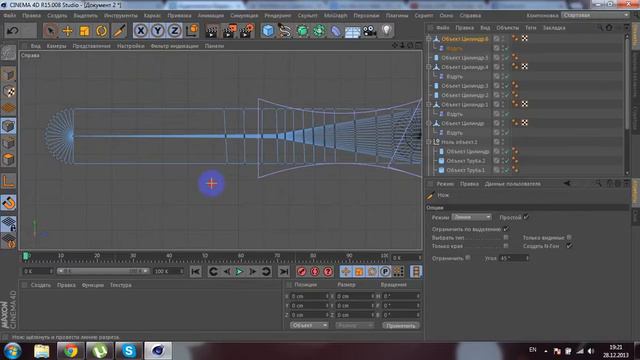
Task: Collapse the Объект Цилиндр.6 tree node
Action: [x=429, y=39]
